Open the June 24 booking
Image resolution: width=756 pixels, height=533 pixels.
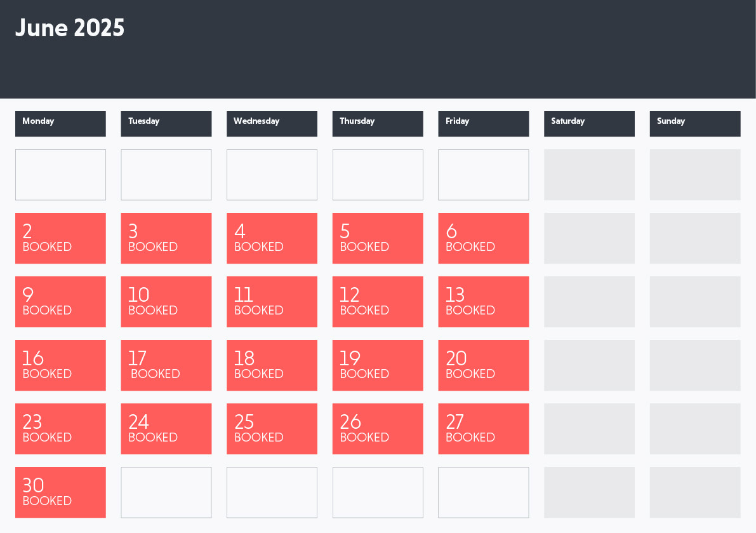[166, 429]
